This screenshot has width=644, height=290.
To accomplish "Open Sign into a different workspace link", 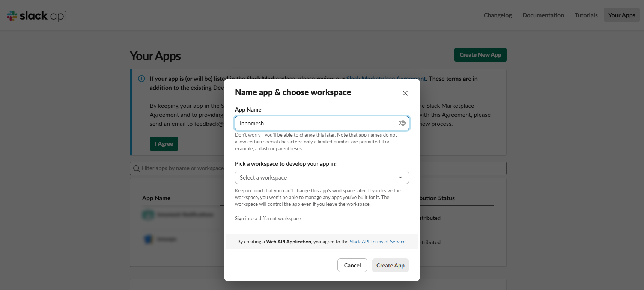I will point(268,219).
